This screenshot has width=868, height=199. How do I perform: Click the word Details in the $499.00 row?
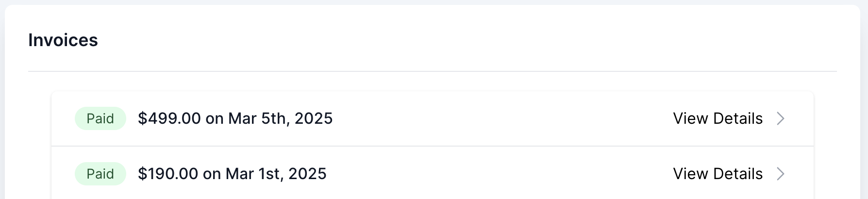pyautogui.click(x=738, y=118)
